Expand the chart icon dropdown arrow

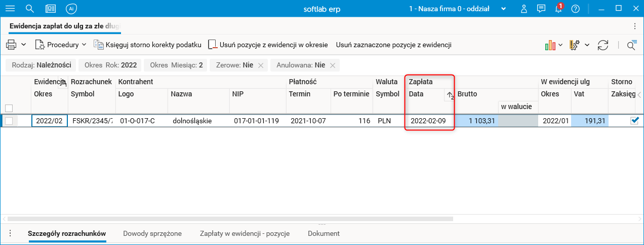[x=560, y=45]
